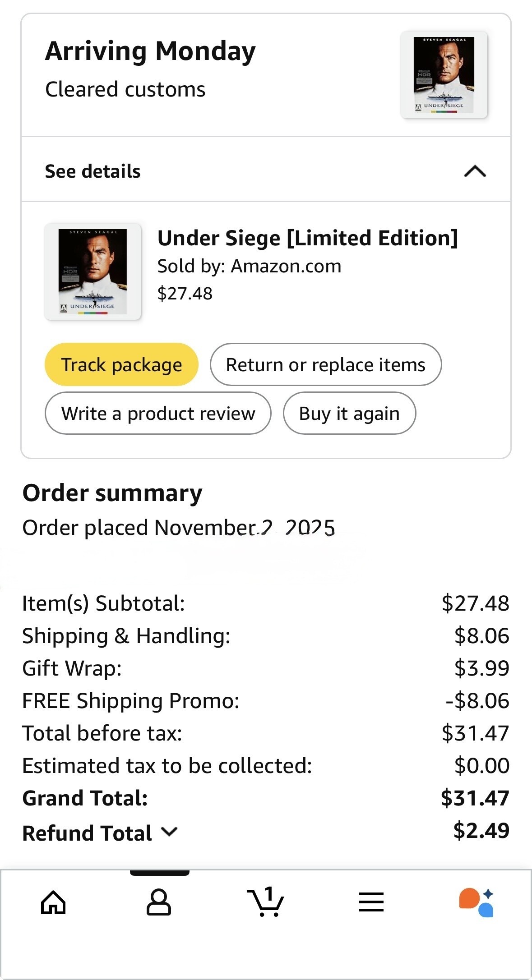Tap the See details label
532x980 pixels.
pos(93,171)
